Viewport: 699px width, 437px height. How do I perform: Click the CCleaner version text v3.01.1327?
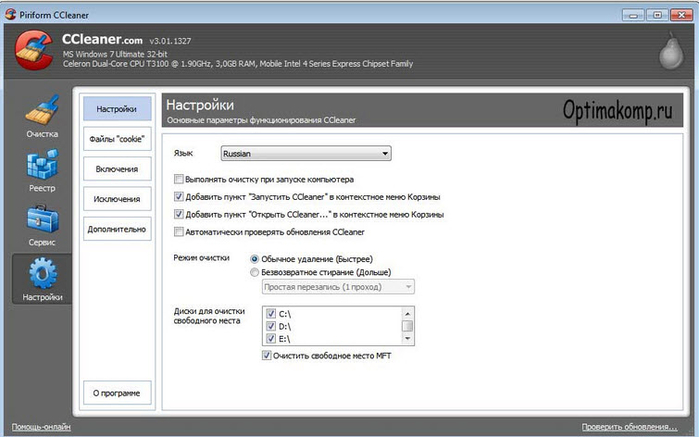coord(170,41)
